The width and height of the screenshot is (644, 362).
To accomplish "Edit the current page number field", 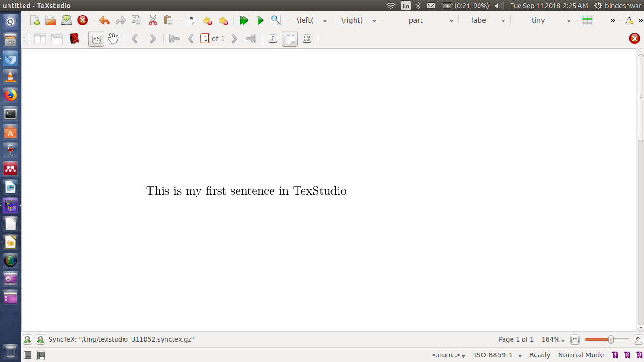I will 205,39.
